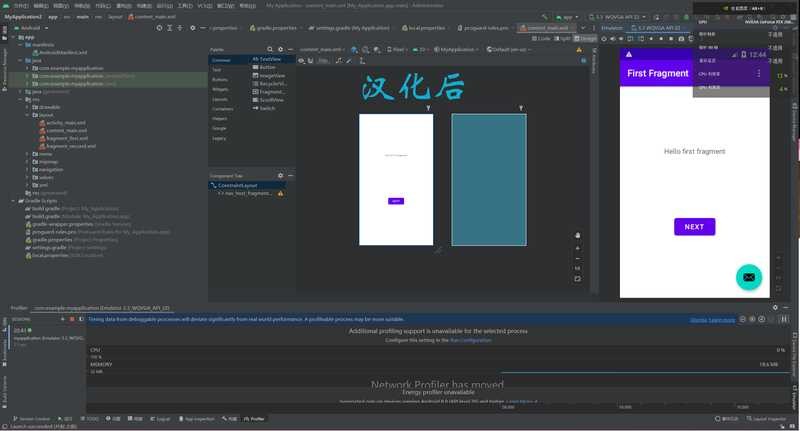The height and width of the screenshot is (431, 800).
Task: Click the zoom in plus icon in design editor
Action: [x=577, y=248]
